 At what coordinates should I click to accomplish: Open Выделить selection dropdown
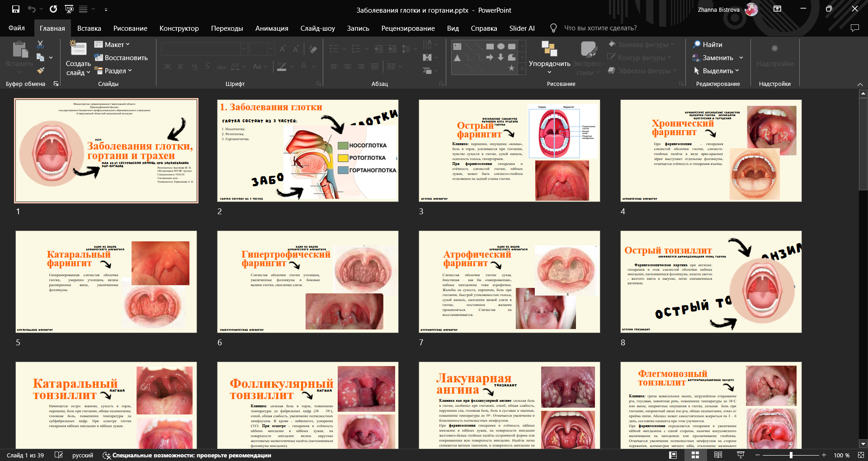coord(717,71)
